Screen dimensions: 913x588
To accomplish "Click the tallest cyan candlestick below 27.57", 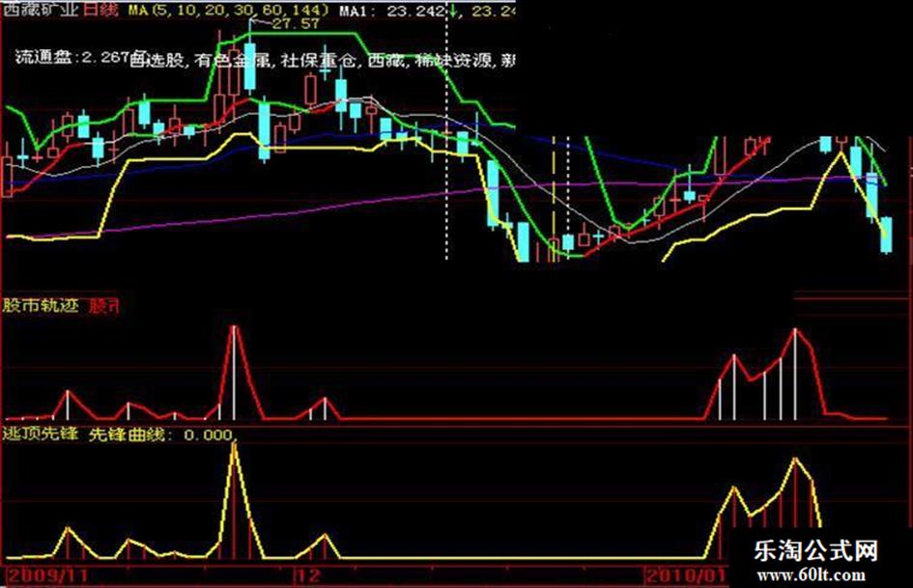I will coord(250,67).
